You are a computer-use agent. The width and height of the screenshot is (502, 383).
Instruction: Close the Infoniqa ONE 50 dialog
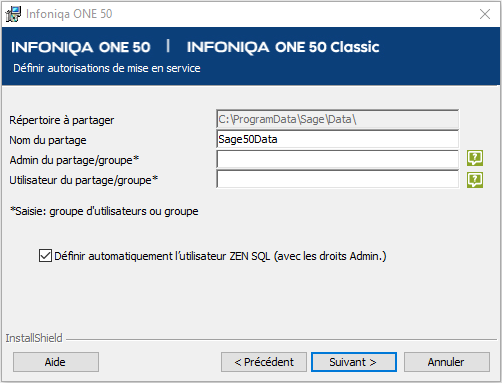point(485,14)
